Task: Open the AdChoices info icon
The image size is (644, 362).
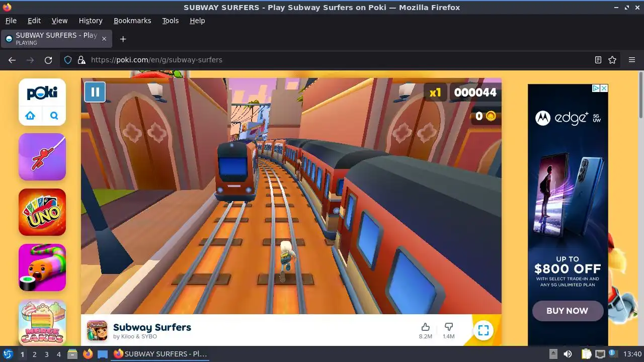Action: click(596, 88)
